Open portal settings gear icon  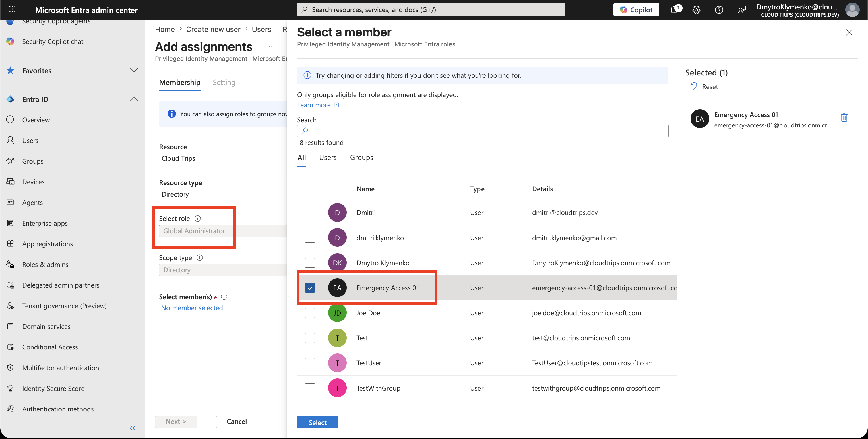click(696, 10)
